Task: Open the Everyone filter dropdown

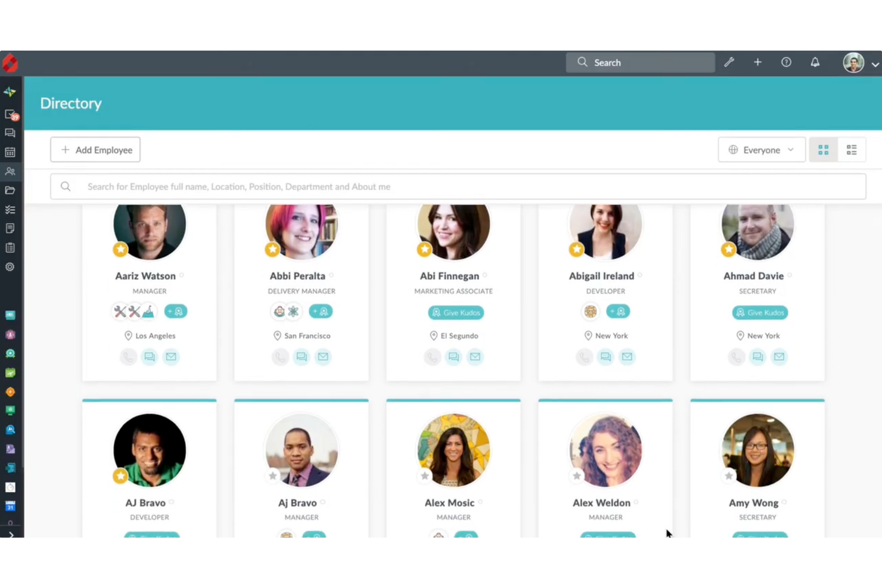Action: (x=762, y=150)
